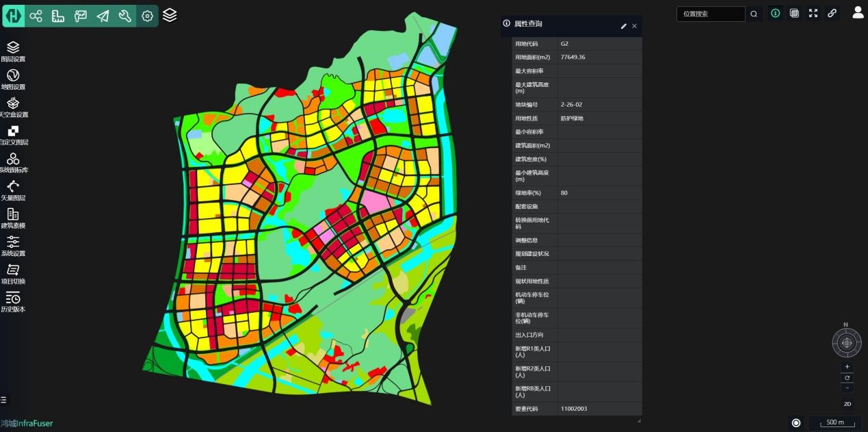Click the zoom in plus button

847,367
